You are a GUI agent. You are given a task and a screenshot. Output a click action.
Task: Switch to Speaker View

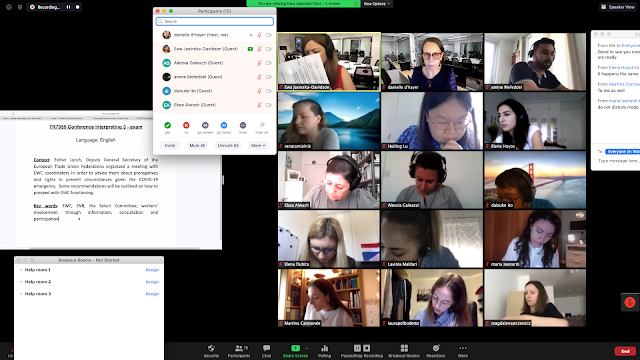pyautogui.click(x=618, y=7)
